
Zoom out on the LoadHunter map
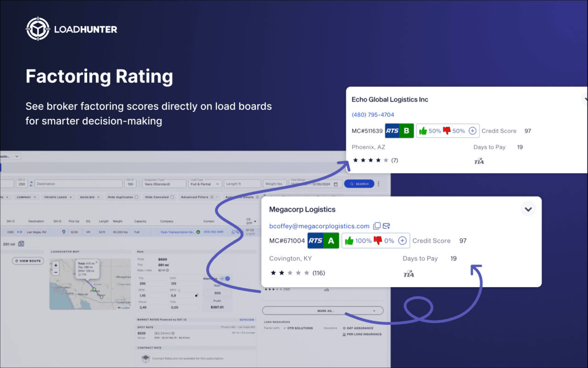[56, 272]
